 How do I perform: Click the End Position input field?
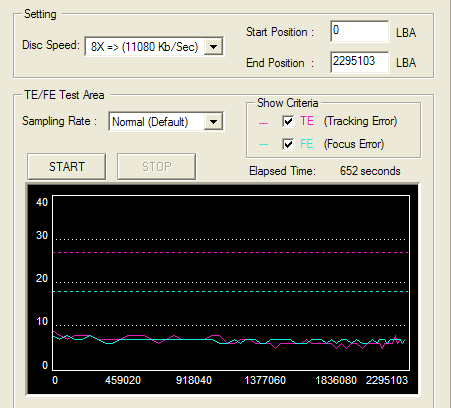click(359, 62)
